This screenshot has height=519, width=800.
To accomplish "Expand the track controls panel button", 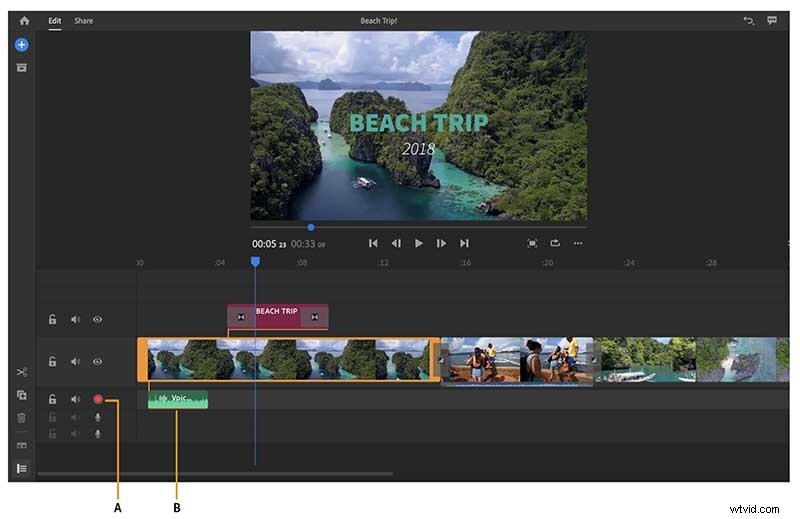I will (x=22, y=468).
